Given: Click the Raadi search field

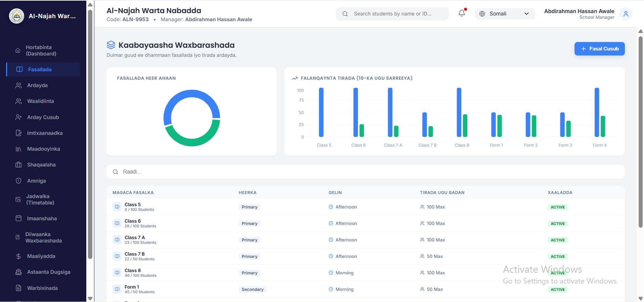Looking at the screenshot, I should 365,172.
